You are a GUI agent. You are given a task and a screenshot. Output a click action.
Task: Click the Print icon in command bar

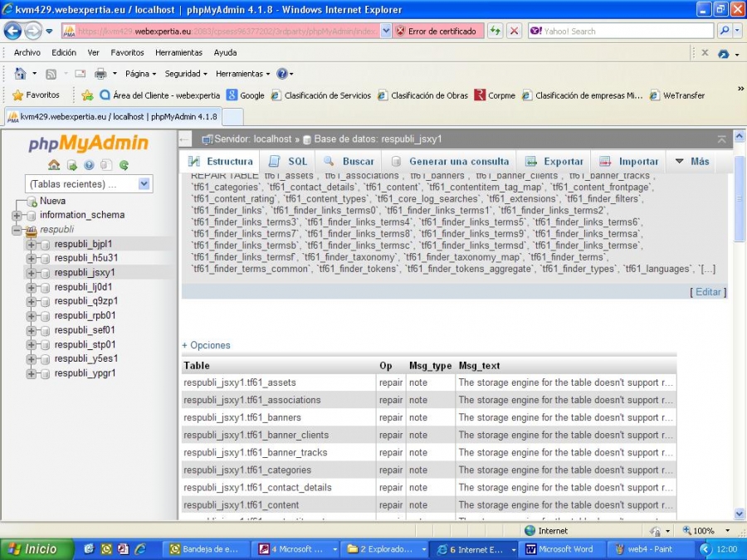click(x=100, y=74)
